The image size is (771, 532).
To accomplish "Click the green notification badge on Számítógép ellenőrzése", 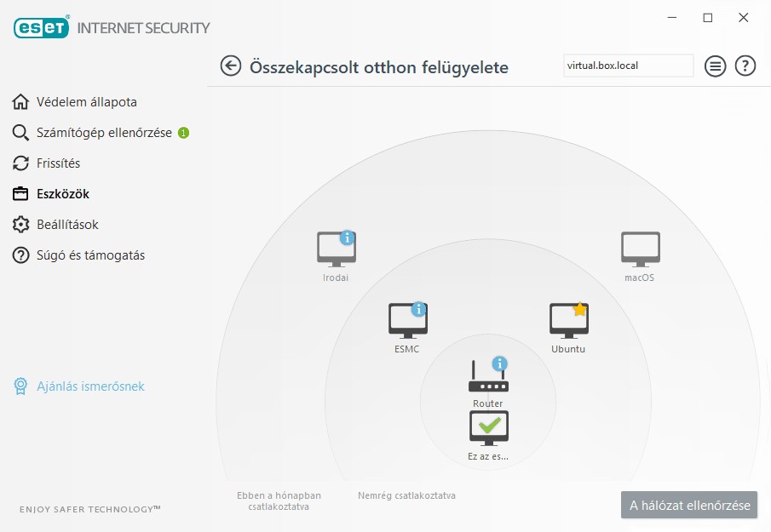I will tap(183, 133).
